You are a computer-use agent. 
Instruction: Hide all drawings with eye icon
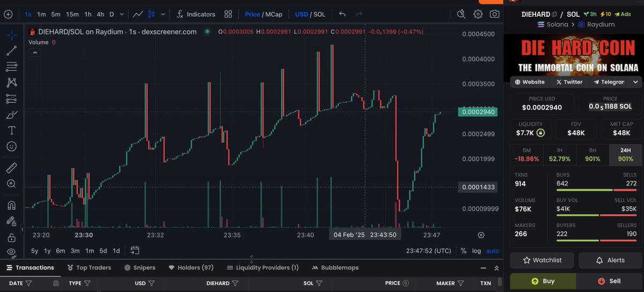pos(11,252)
